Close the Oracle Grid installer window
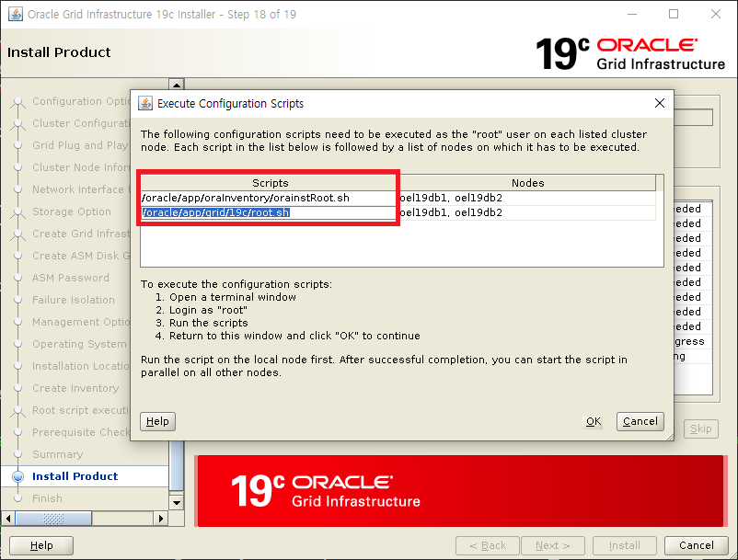 [x=715, y=14]
